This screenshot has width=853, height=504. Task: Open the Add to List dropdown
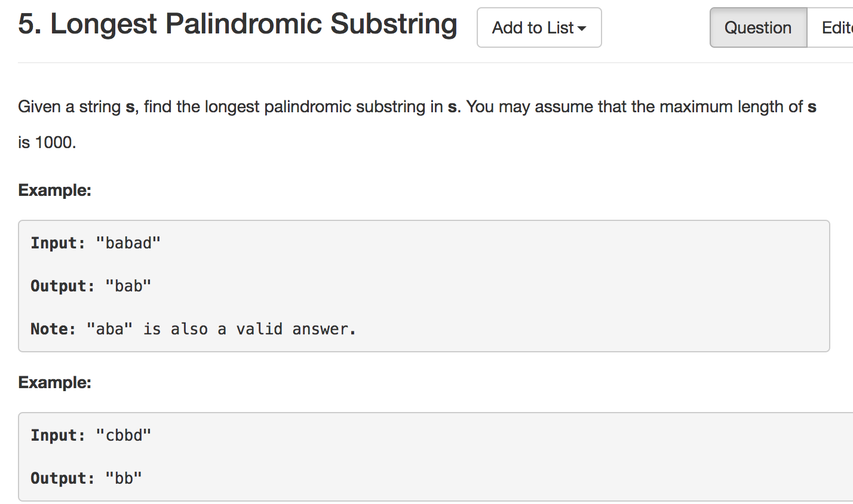(x=539, y=27)
